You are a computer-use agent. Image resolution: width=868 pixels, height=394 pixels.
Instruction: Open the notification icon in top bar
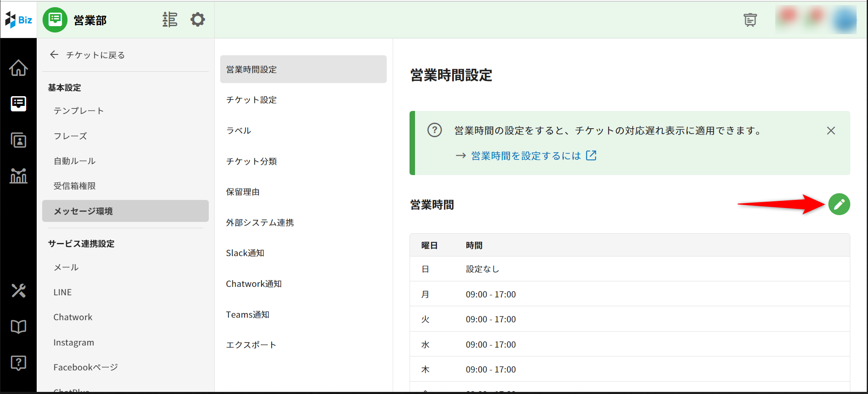coord(750,20)
